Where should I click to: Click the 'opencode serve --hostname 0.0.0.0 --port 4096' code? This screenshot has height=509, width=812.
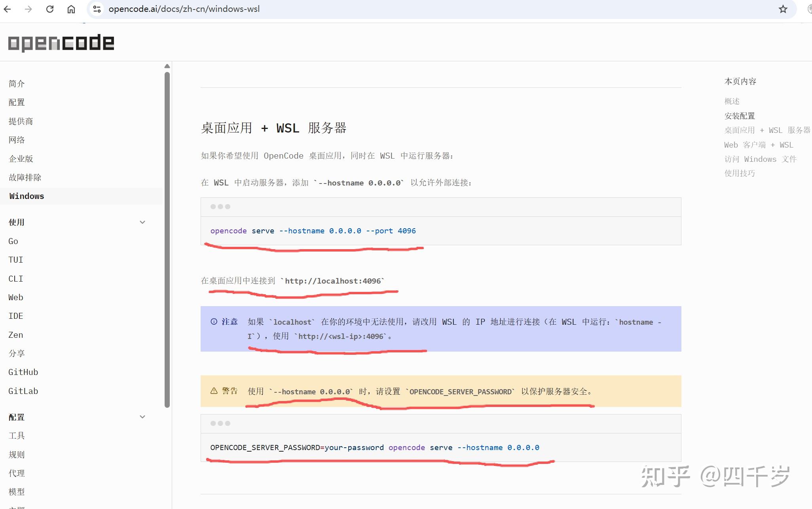click(x=313, y=231)
